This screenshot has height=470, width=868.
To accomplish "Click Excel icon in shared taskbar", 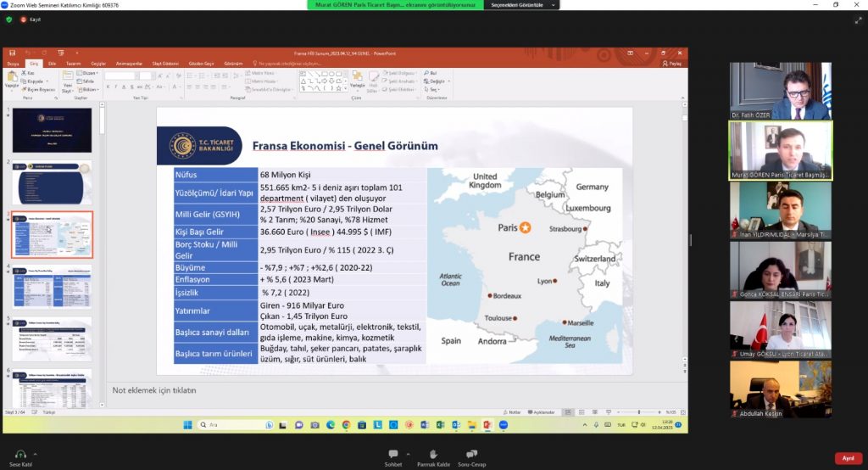I will pyautogui.click(x=440, y=425).
